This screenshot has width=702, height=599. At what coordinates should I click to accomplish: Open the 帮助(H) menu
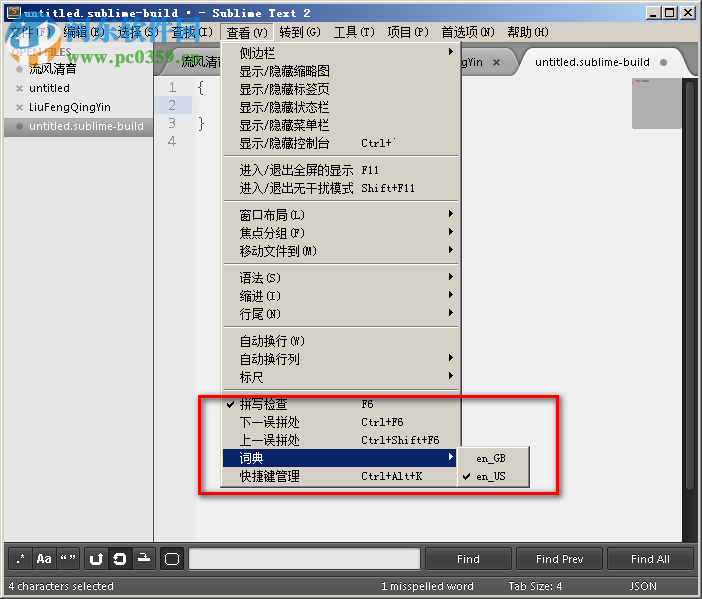point(528,32)
